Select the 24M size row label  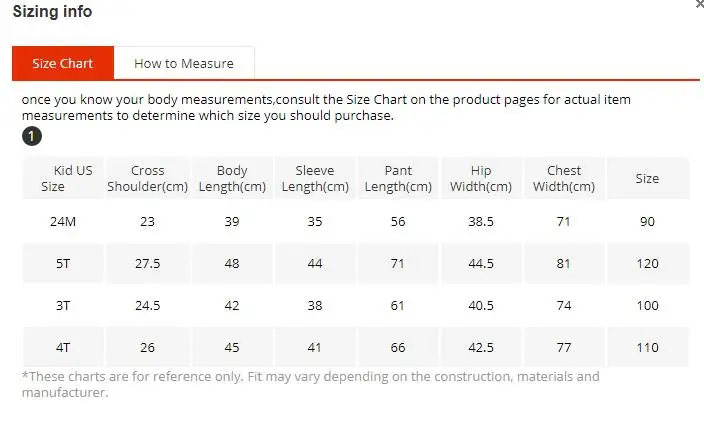(63, 221)
